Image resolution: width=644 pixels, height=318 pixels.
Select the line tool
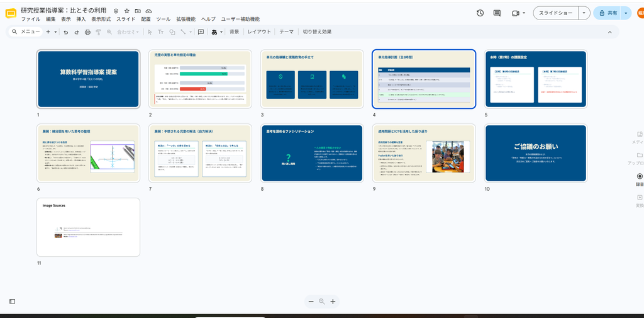point(183,31)
